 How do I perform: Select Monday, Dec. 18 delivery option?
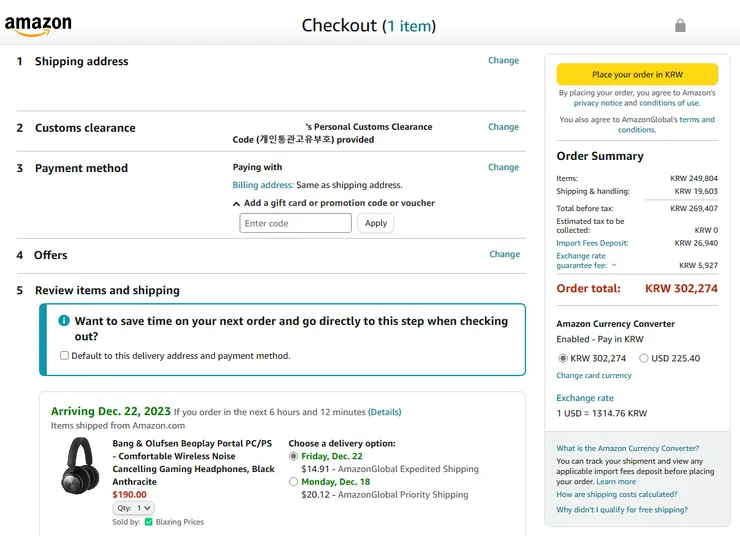[293, 482]
